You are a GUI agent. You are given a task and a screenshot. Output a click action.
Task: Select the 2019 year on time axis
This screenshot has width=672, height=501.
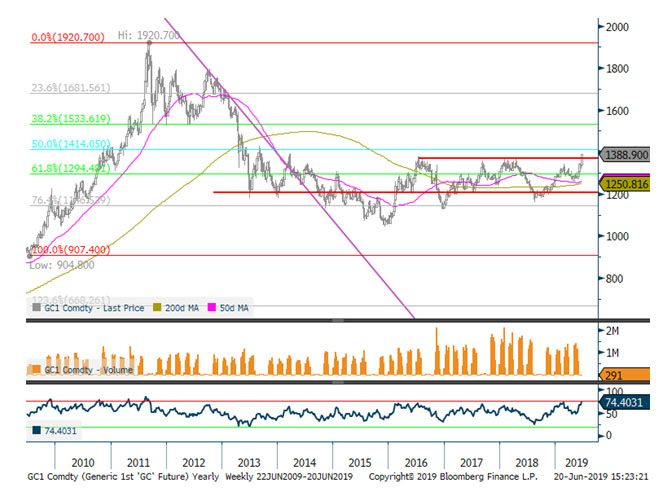(x=573, y=464)
